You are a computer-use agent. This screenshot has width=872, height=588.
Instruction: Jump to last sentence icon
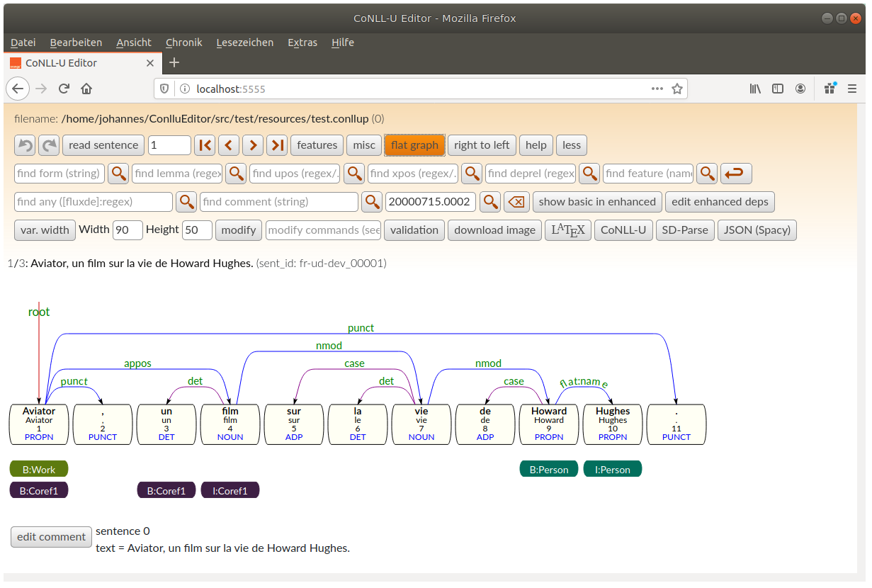click(277, 145)
